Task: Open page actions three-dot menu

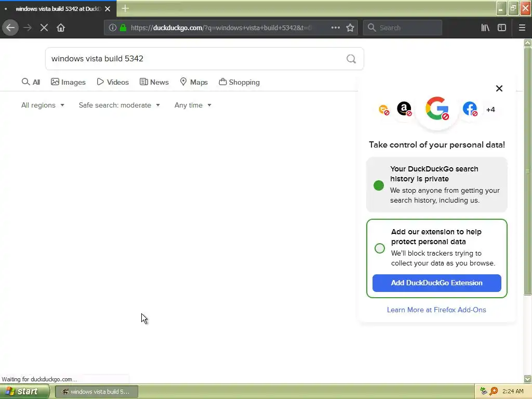Action: point(336,28)
